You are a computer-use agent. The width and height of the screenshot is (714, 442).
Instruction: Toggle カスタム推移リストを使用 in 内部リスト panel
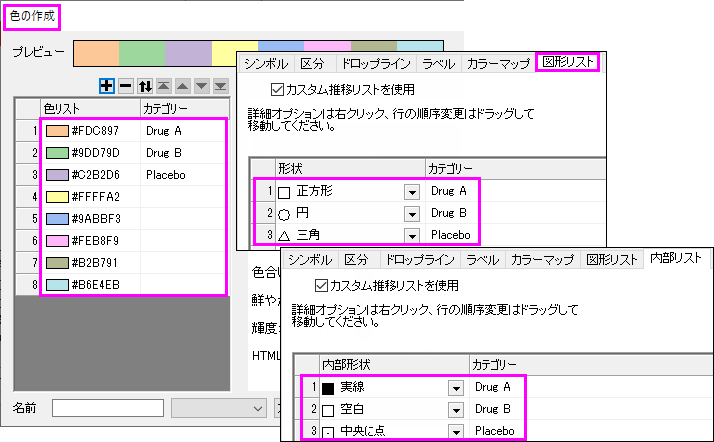pos(321,286)
